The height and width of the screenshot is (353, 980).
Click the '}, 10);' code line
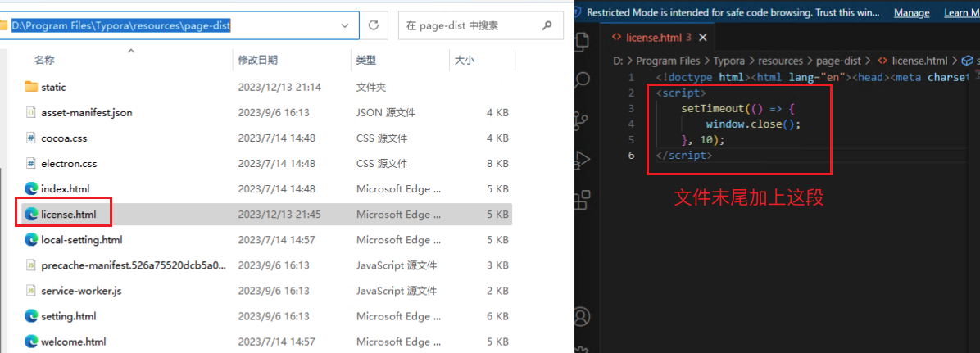coord(703,139)
